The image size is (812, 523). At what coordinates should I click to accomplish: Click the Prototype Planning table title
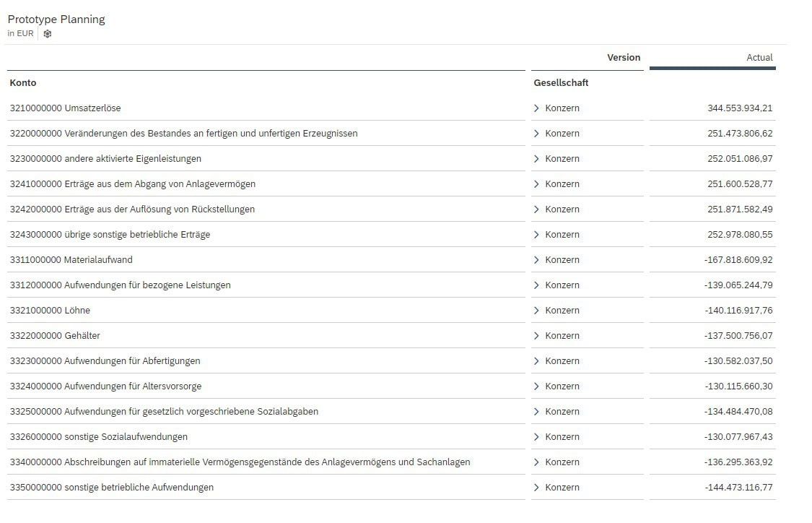[56, 20]
